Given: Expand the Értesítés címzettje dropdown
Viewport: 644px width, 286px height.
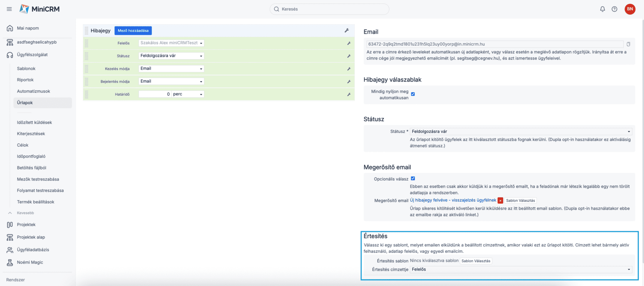Looking at the screenshot, I should [521, 269].
